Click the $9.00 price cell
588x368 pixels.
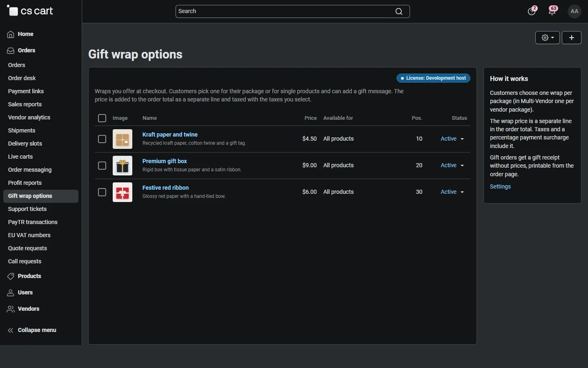pos(310,165)
